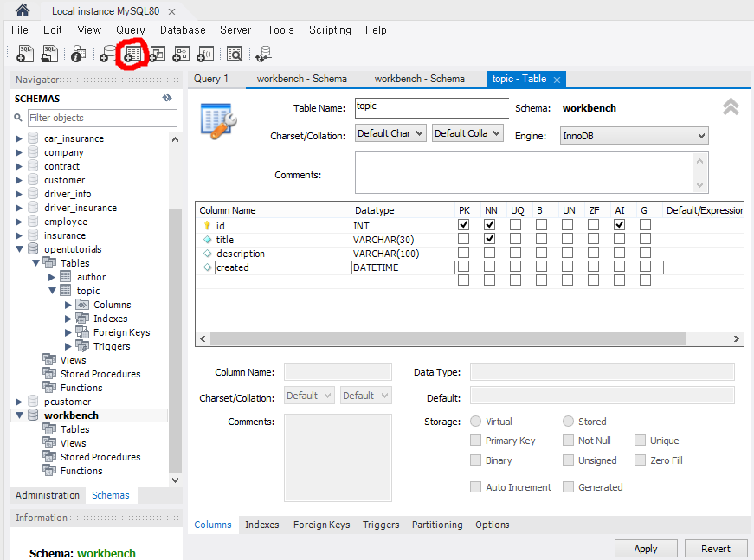Click the table editor wrench icon

point(218,122)
